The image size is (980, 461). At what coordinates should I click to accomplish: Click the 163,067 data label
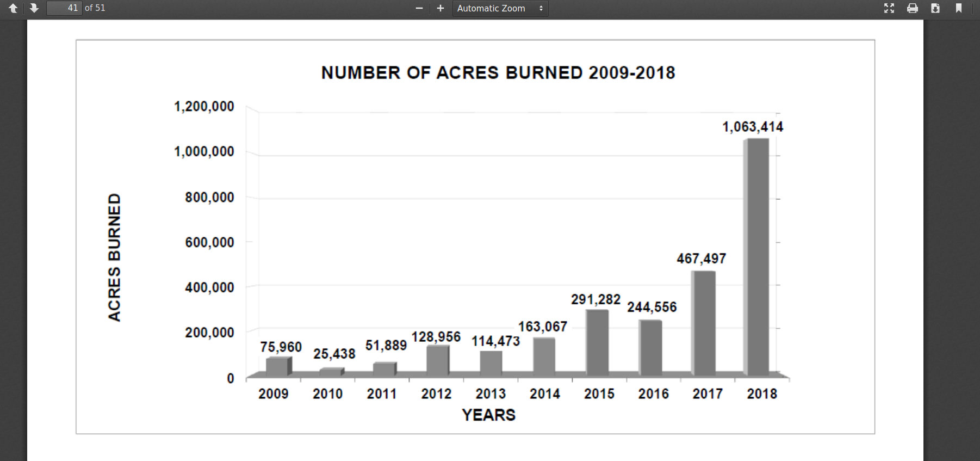(542, 327)
